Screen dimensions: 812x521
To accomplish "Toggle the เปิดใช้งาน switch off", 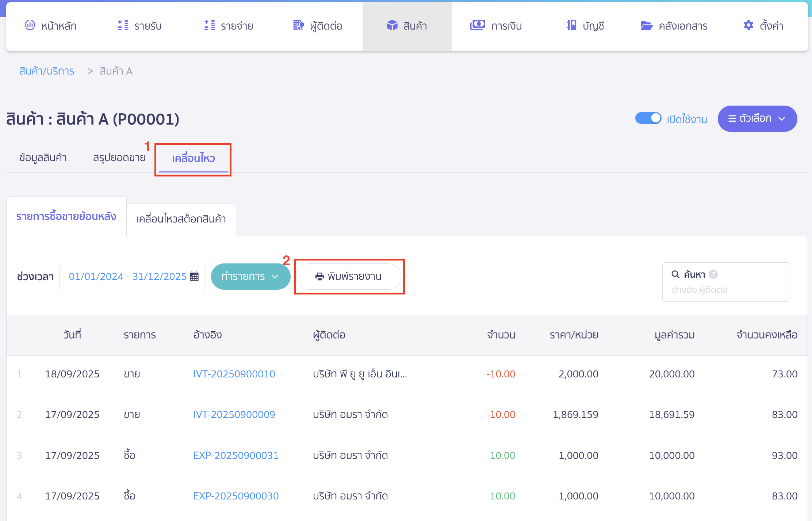I will [648, 118].
